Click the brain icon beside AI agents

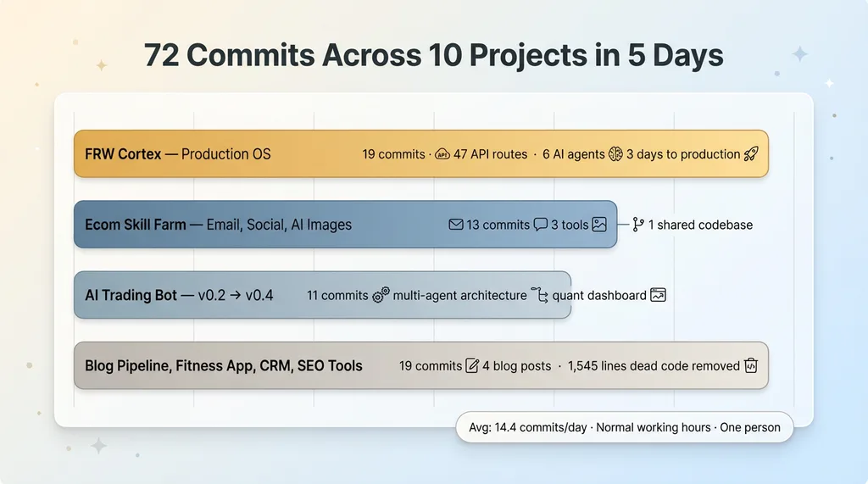pyautogui.click(x=616, y=154)
